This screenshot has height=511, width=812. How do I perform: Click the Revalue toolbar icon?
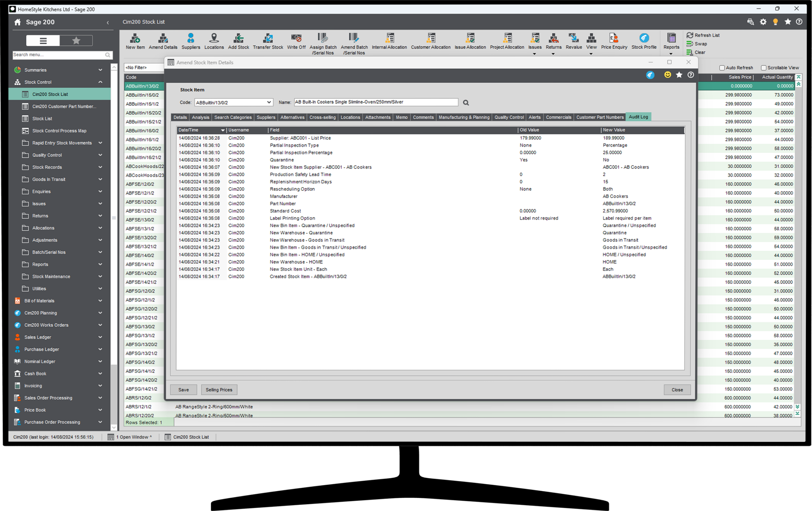click(573, 38)
